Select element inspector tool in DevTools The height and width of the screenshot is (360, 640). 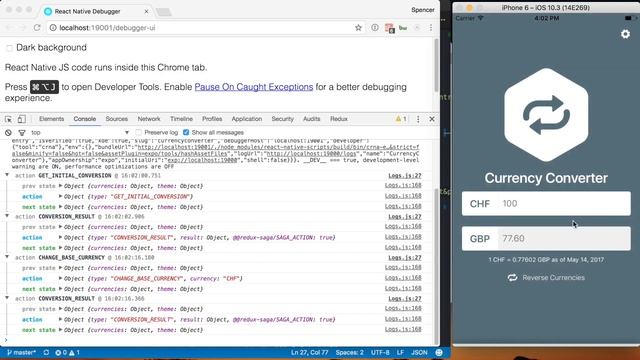click(x=8, y=119)
